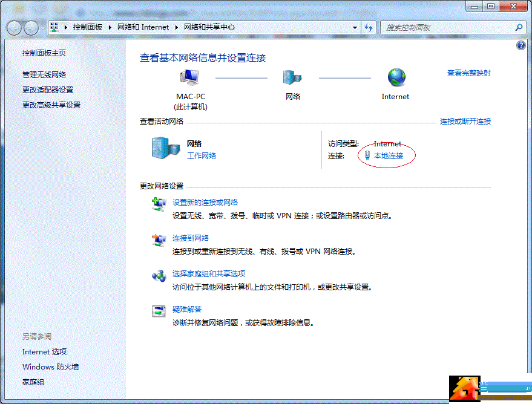Image resolution: width=532 pixels, height=404 pixels.
Task: Click the forward navigation arrow
Action: (x=31, y=28)
